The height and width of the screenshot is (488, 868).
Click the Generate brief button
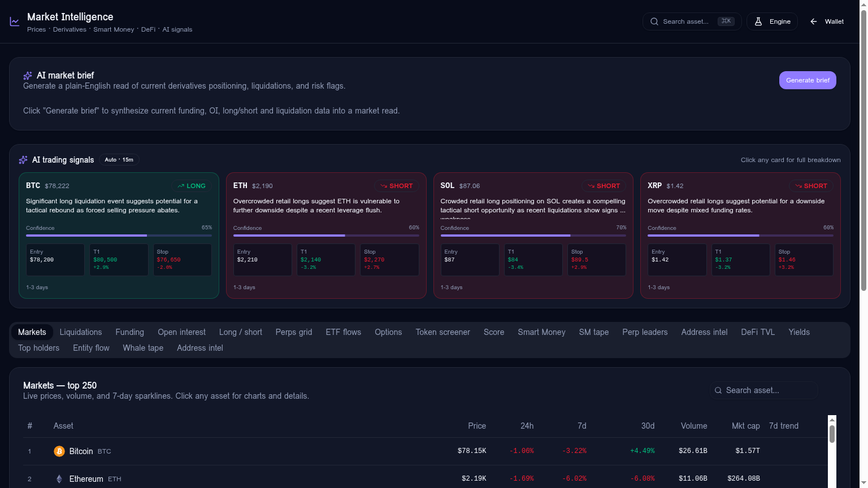coord(808,80)
